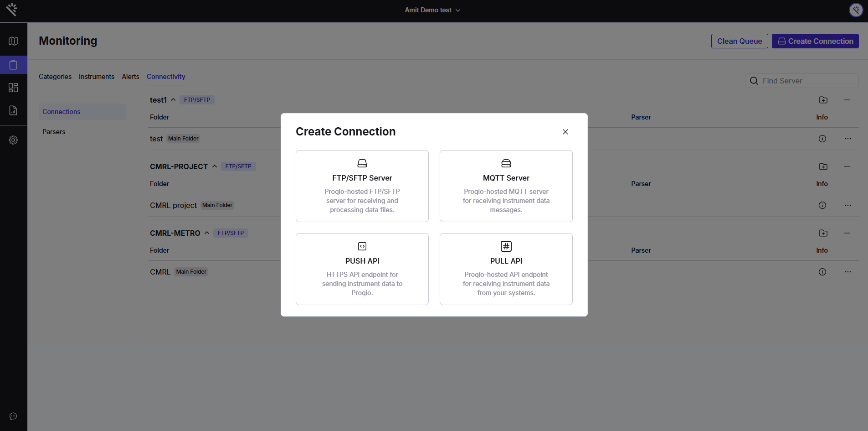The height and width of the screenshot is (431, 868).
Task: Choose the FTP/SFTP Server connection card
Action: (362, 186)
